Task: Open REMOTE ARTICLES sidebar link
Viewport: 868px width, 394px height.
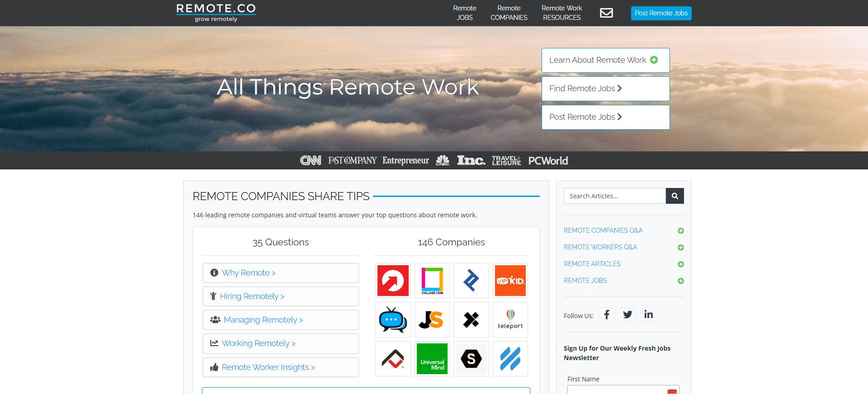Action: point(592,264)
